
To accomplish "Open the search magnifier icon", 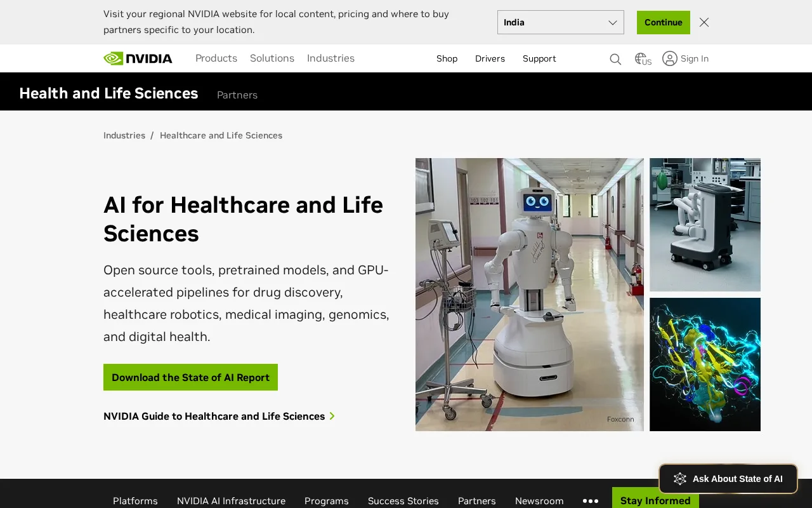I will pos(615,59).
